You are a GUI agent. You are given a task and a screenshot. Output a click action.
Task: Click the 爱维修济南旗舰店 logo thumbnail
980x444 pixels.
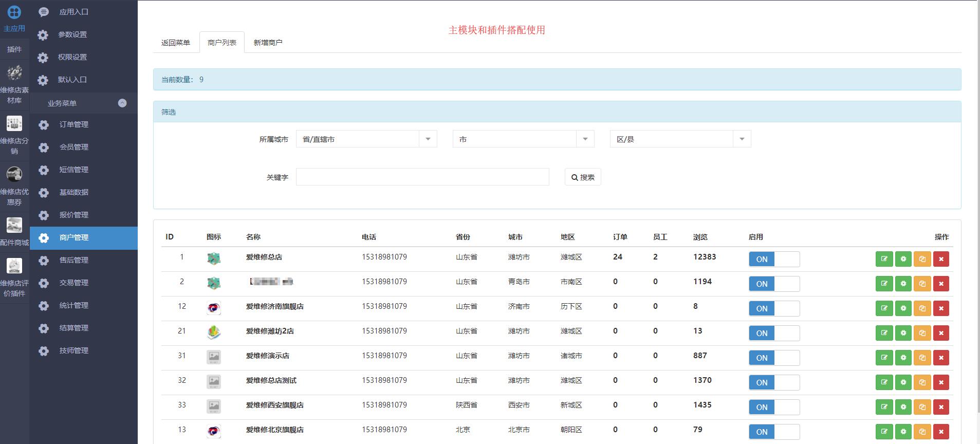click(214, 308)
